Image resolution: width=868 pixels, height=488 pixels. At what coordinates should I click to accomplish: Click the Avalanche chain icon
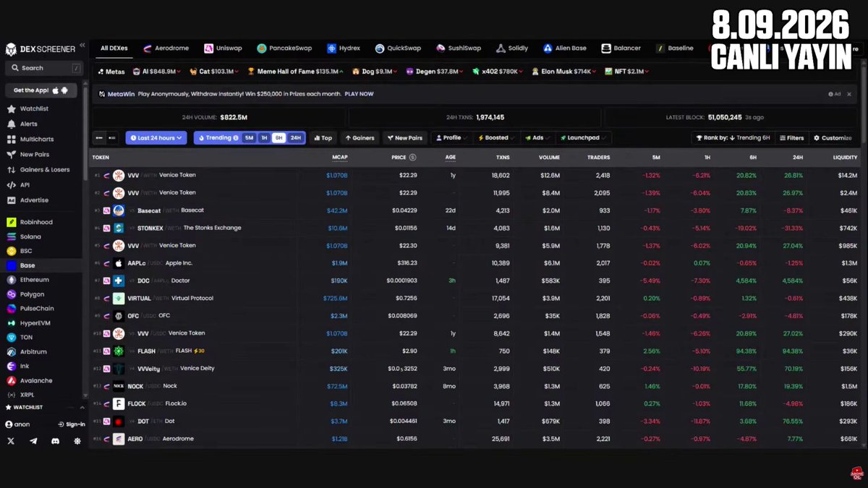[11, 380]
